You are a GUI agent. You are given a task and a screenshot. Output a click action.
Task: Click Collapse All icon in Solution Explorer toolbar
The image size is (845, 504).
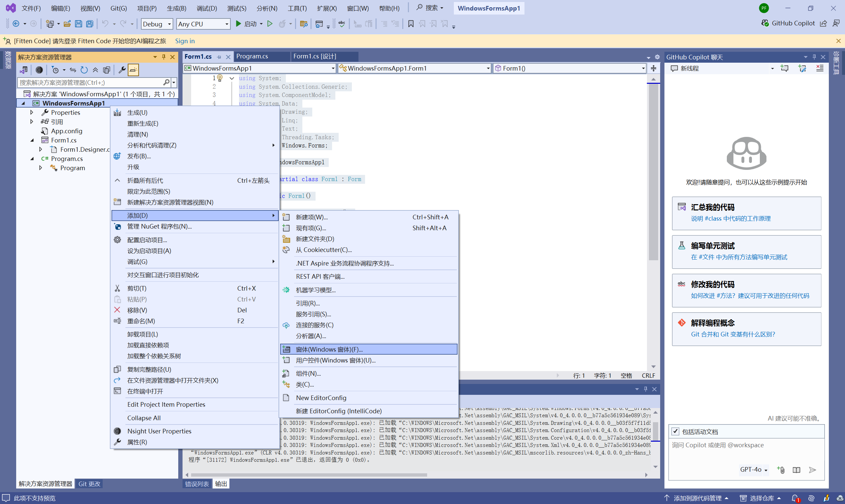coord(95,70)
